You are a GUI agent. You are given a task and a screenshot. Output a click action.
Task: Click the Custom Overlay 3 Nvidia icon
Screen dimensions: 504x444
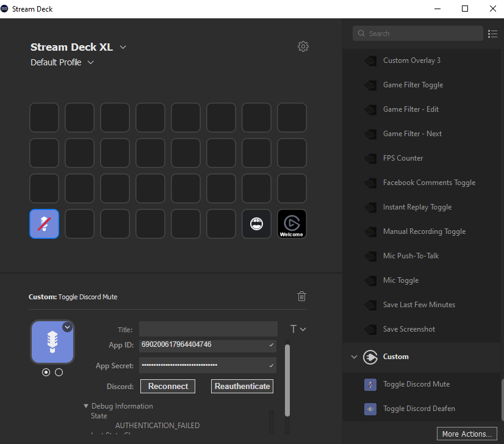point(370,61)
